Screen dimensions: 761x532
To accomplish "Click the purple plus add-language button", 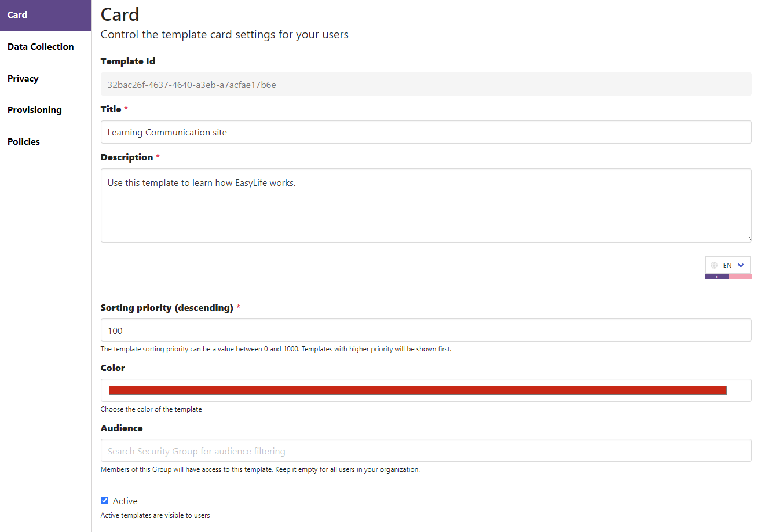I will (716, 277).
